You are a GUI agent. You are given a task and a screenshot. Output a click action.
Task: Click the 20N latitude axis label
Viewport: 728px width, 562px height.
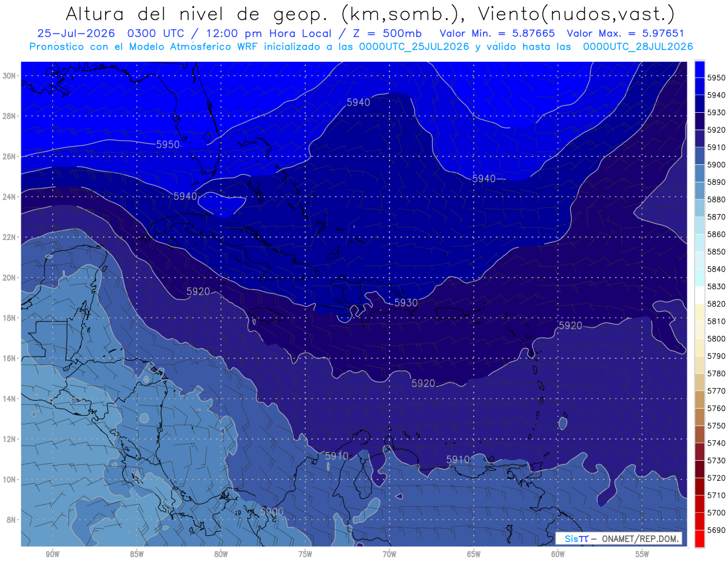(9, 278)
